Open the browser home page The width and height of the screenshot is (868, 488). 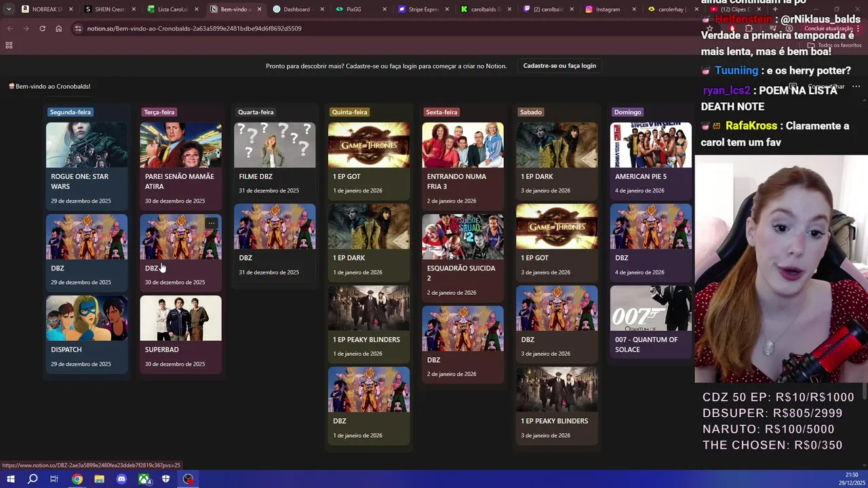coord(58,28)
